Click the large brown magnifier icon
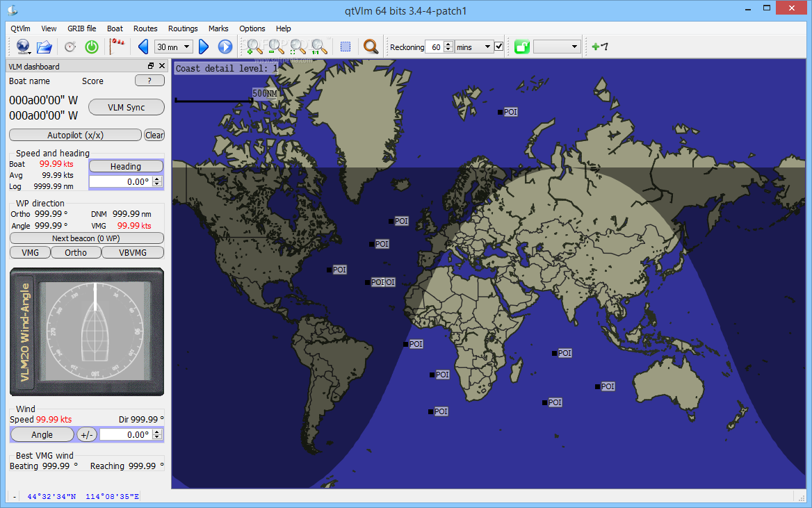 point(371,47)
